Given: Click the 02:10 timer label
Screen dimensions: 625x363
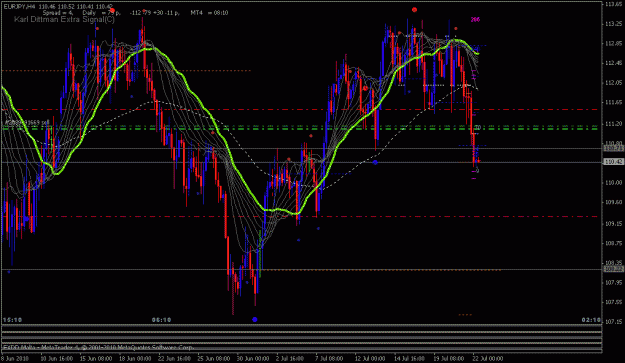Looking at the screenshot, I should pos(591,320).
